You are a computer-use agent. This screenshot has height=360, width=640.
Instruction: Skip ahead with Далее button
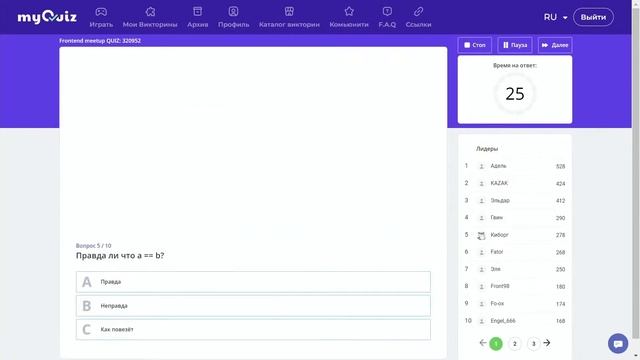point(555,45)
